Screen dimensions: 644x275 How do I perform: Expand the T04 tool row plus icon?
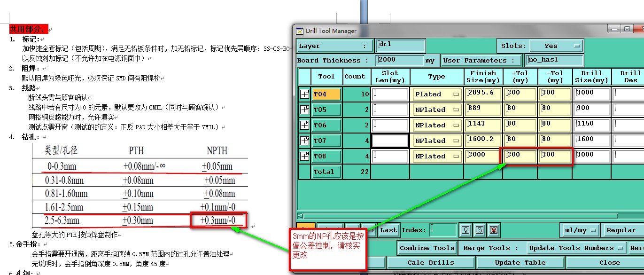point(304,94)
